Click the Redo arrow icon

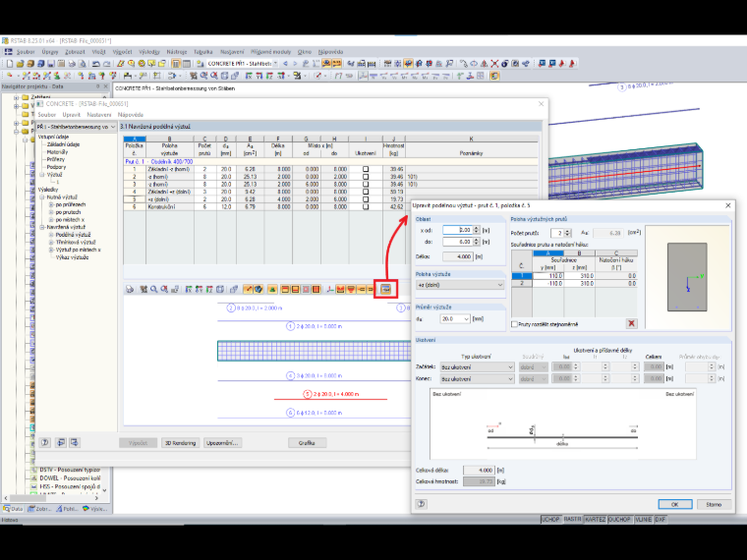tap(107, 63)
